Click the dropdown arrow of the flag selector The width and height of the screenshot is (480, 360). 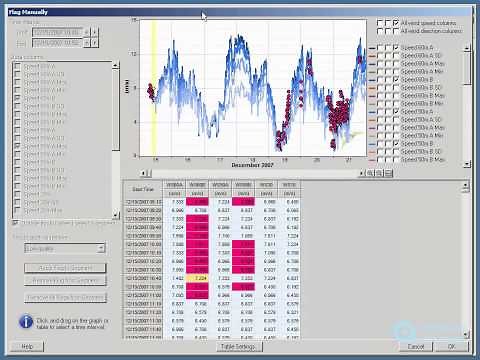[101, 248]
